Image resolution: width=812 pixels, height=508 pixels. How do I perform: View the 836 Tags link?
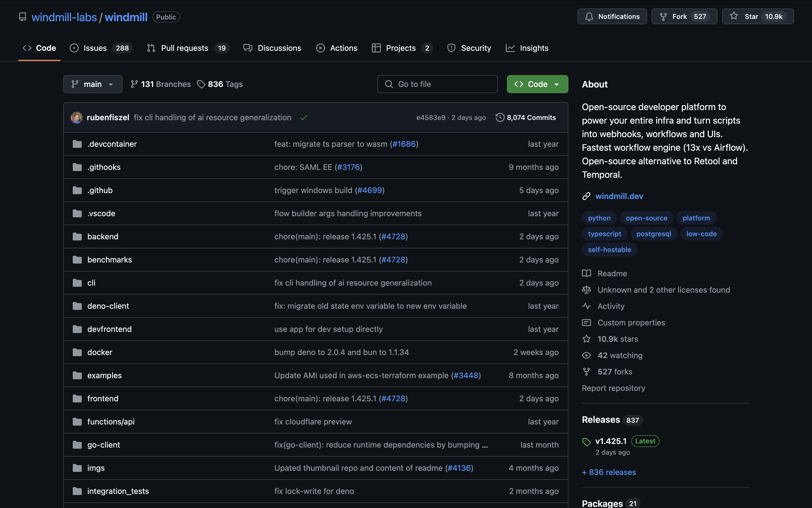click(220, 84)
